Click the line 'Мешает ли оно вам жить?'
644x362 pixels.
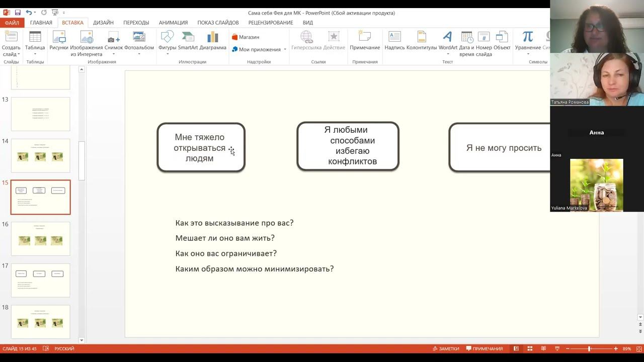pos(225,238)
